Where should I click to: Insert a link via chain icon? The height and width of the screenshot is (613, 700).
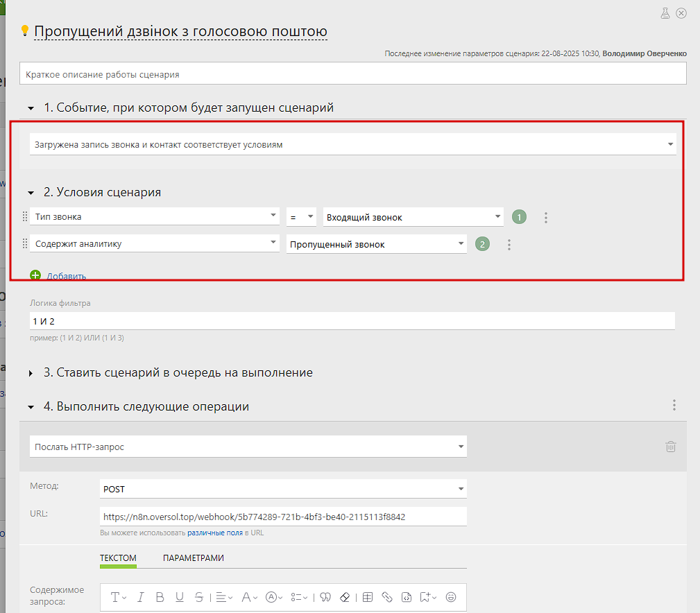pos(387,597)
